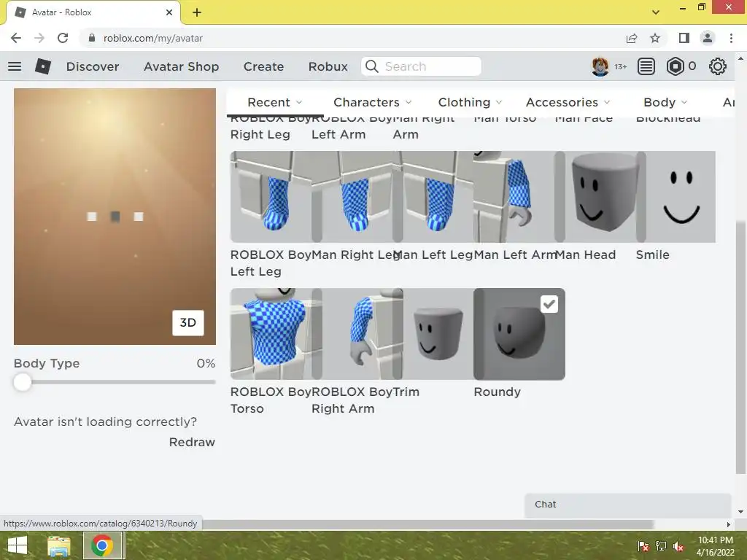Open the tab search chevron in title bar
Viewport: 747px width, 560px height.
pos(656,12)
